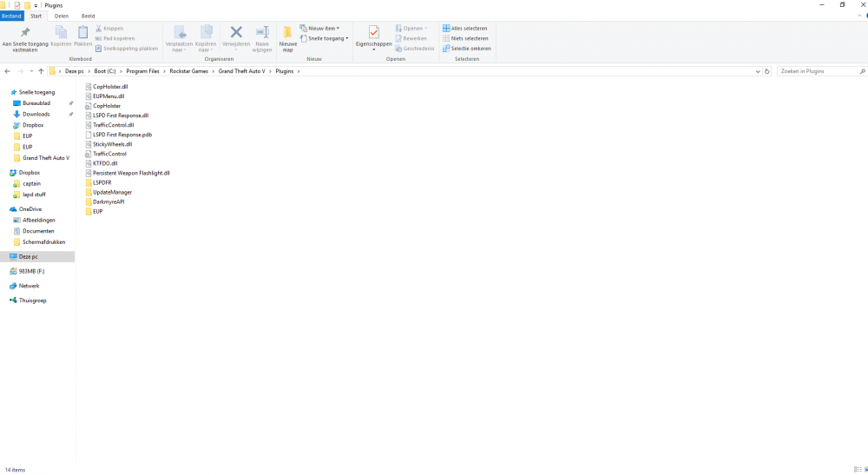Open Kopiëren naar copy-to dropdown
The image size is (868, 475).
206,39
